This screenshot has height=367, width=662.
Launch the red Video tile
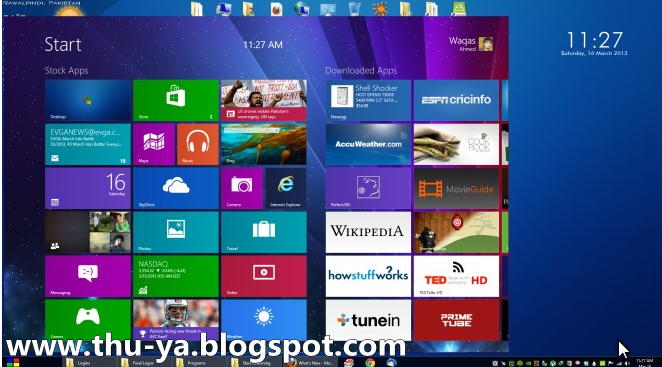[x=263, y=276]
